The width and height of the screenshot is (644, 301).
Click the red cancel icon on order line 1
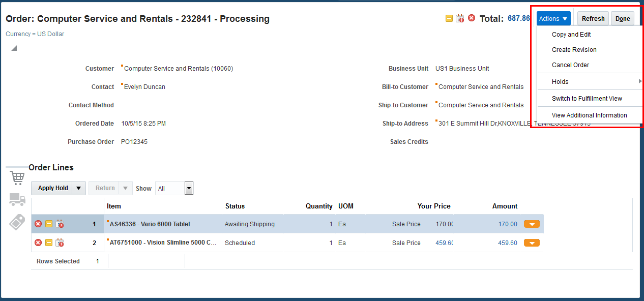[x=38, y=224]
